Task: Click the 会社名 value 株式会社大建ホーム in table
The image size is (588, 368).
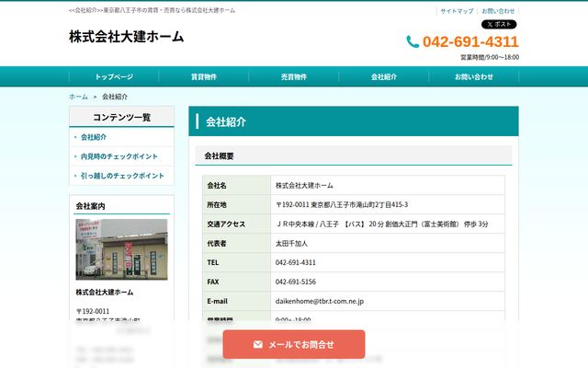Action: click(304, 186)
